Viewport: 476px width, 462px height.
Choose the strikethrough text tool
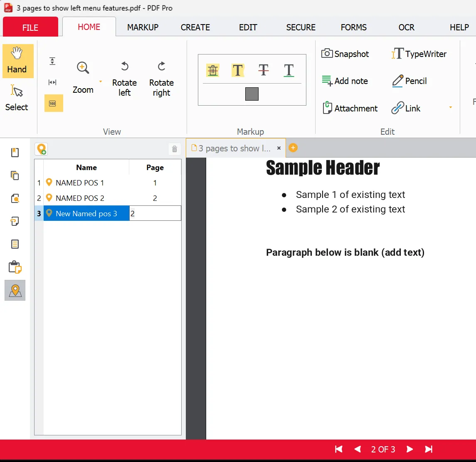[x=263, y=70]
